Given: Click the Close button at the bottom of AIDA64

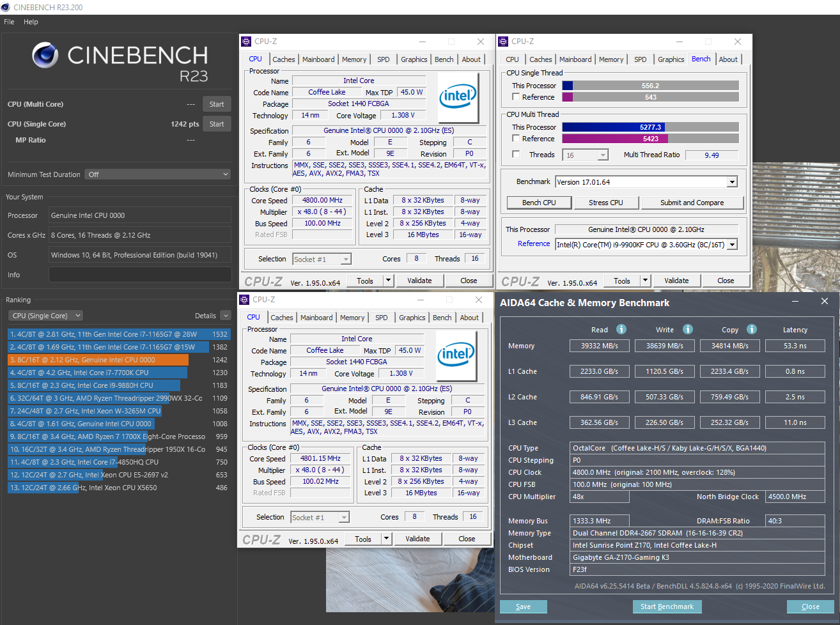Looking at the screenshot, I should click(810, 606).
